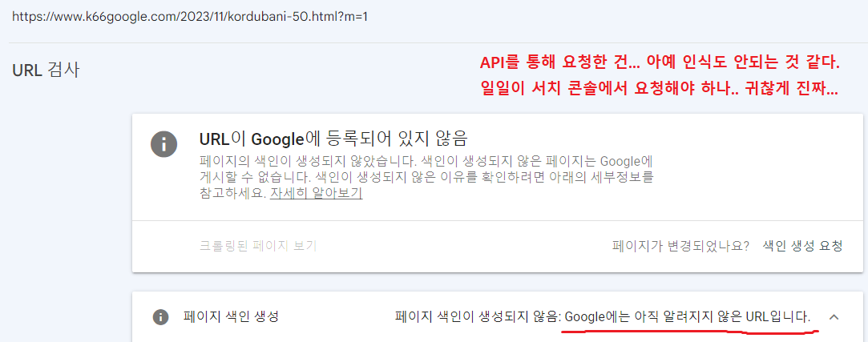
Task: Click the '페이지가 변경되었나요?' text
Action: coord(681,246)
